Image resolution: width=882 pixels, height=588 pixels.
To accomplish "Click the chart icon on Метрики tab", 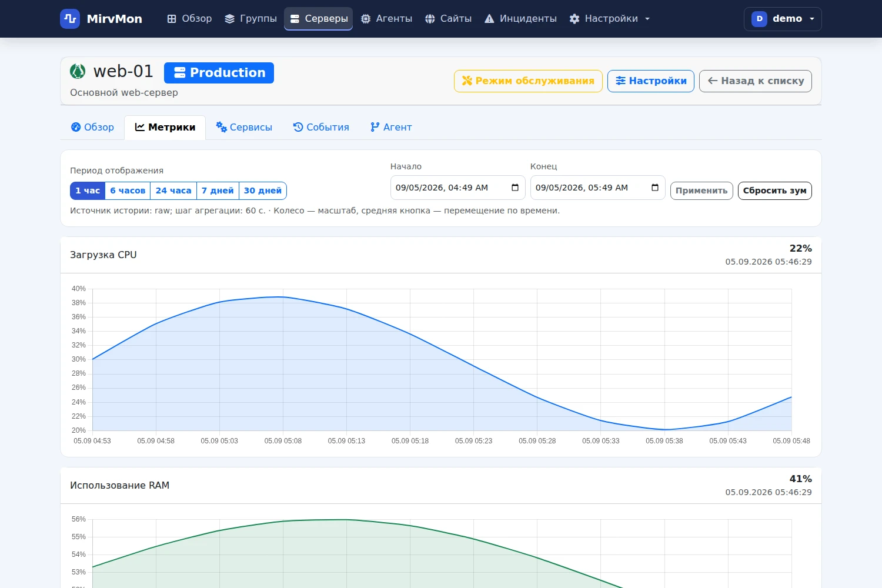I will (x=140, y=127).
